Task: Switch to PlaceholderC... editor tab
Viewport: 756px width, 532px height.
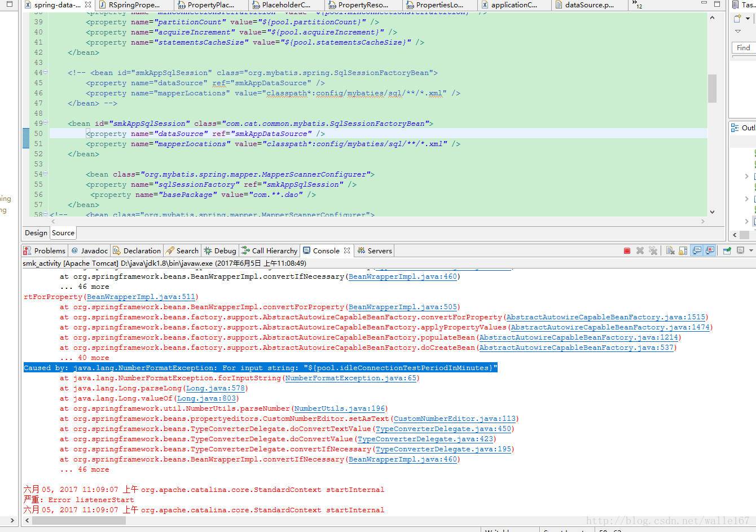Action: pos(286,5)
